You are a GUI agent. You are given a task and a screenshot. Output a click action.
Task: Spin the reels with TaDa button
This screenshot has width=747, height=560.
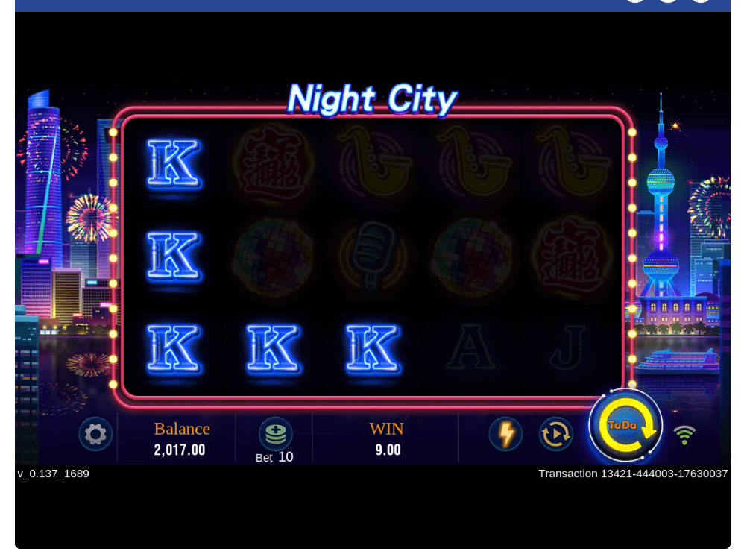coord(625,426)
